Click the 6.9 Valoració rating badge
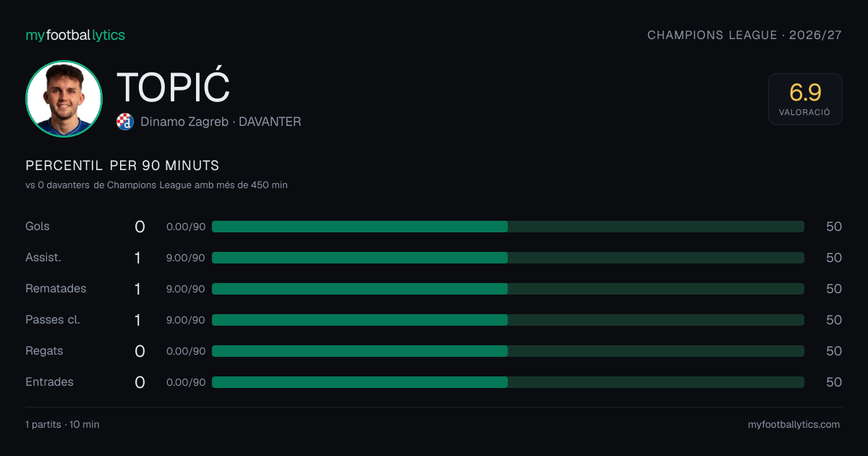 805,99
